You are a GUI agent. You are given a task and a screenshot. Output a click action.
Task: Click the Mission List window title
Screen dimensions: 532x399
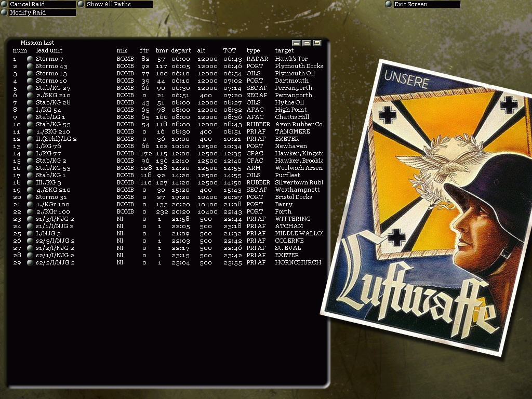(x=37, y=43)
